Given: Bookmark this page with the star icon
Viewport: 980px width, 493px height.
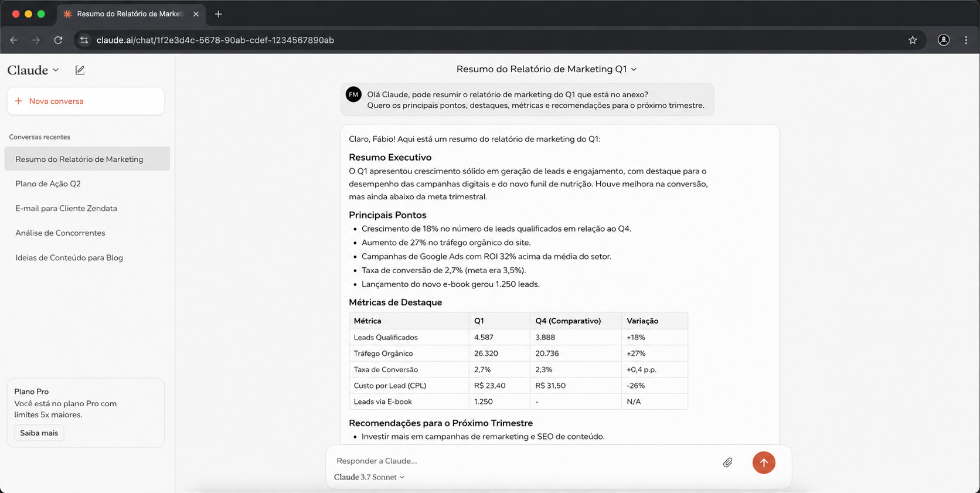Looking at the screenshot, I should pos(913,40).
